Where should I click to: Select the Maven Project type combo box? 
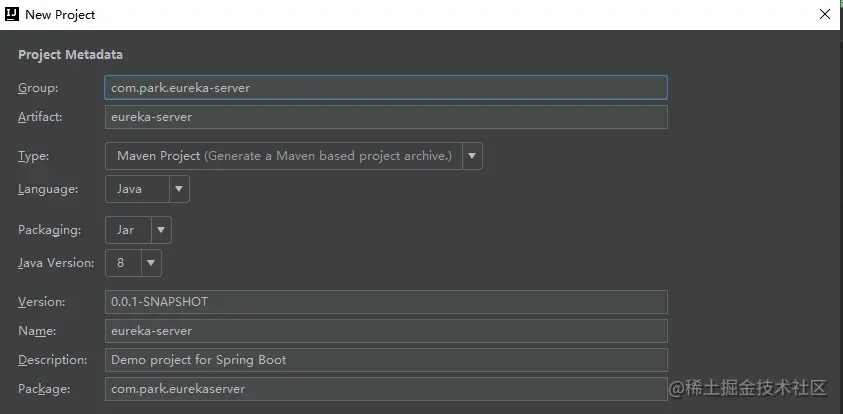[283, 156]
